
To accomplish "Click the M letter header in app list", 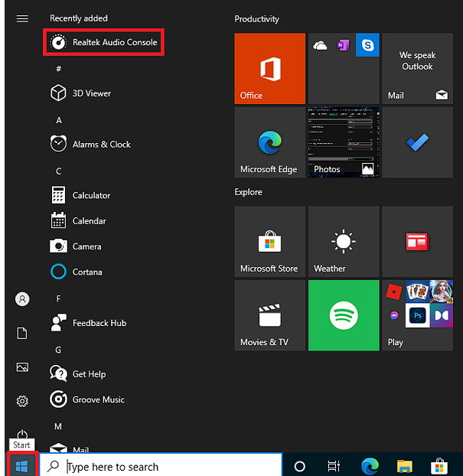I will [x=58, y=426].
